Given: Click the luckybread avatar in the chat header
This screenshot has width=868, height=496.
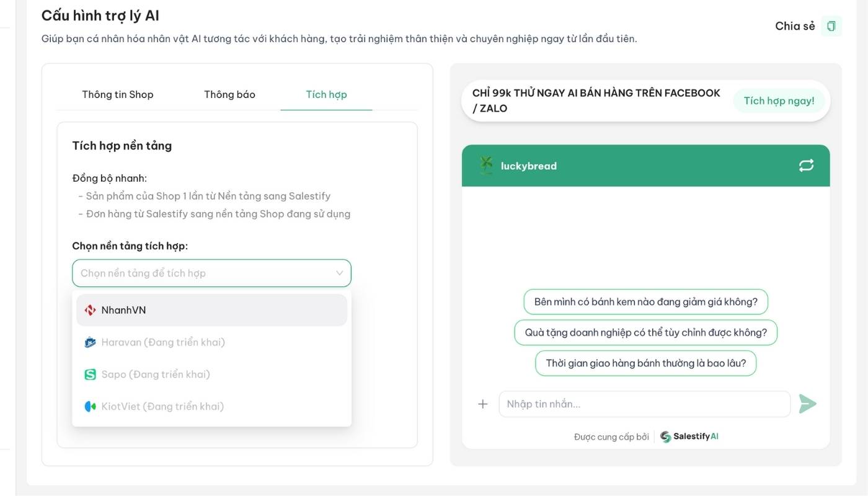Looking at the screenshot, I should coord(487,166).
